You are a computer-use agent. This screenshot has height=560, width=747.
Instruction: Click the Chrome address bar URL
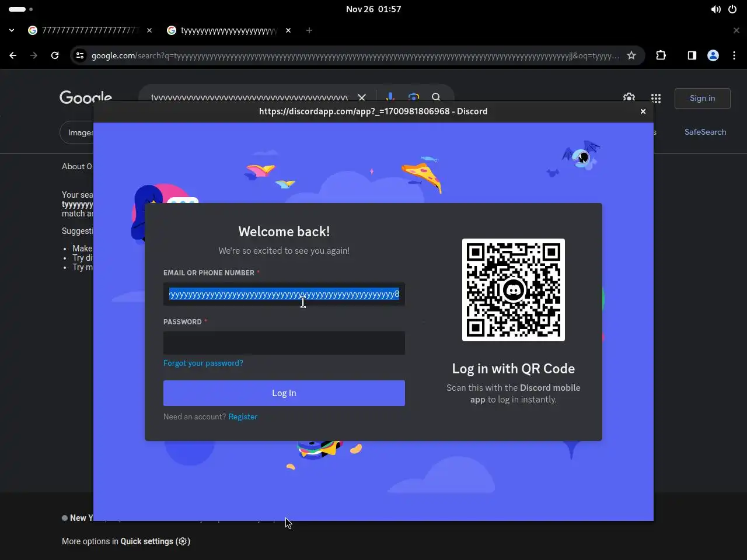tap(355, 55)
